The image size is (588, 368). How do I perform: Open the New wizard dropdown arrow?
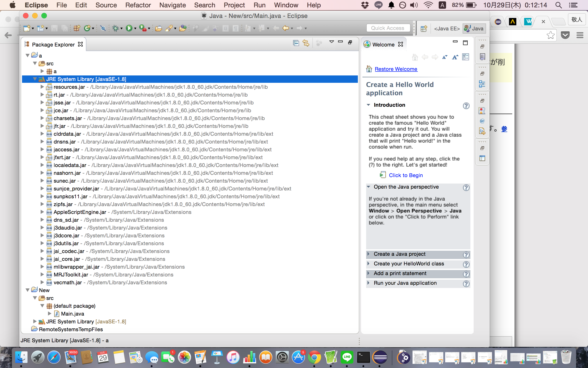(x=33, y=29)
